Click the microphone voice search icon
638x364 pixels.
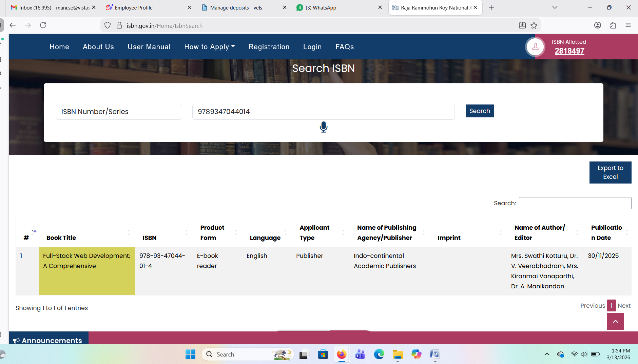[x=323, y=127]
